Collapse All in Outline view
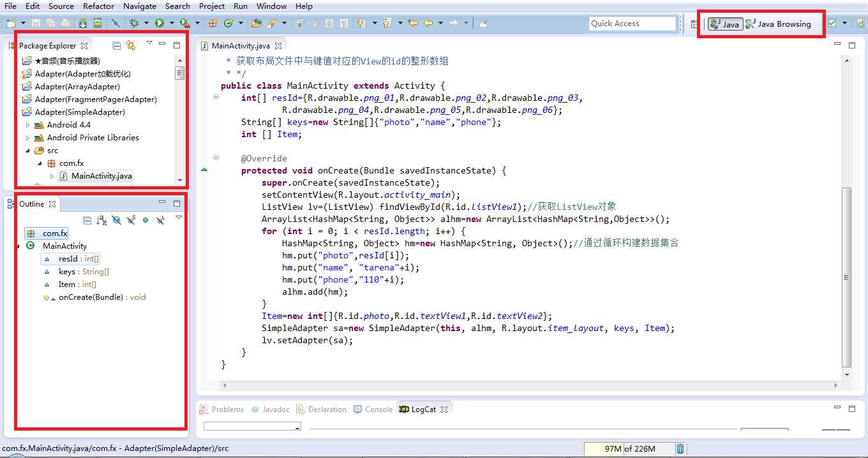The height and width of the screenshot is (458, 868). coord(87,220)
